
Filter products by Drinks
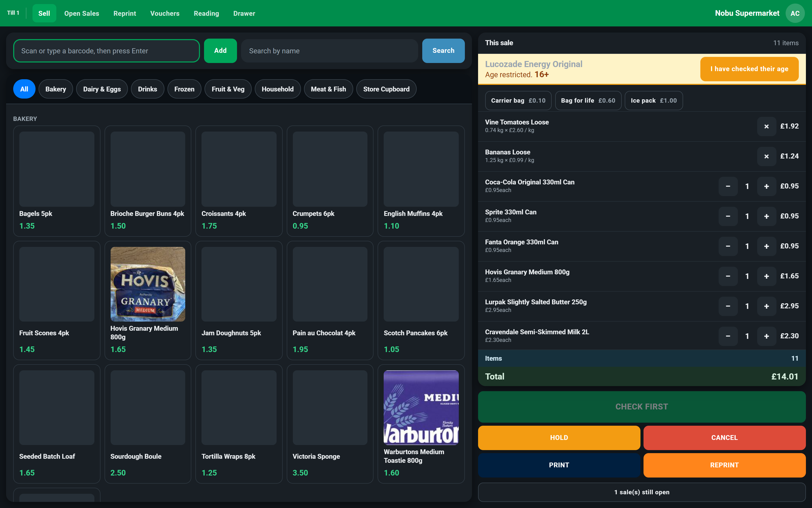tap(147, 89)
